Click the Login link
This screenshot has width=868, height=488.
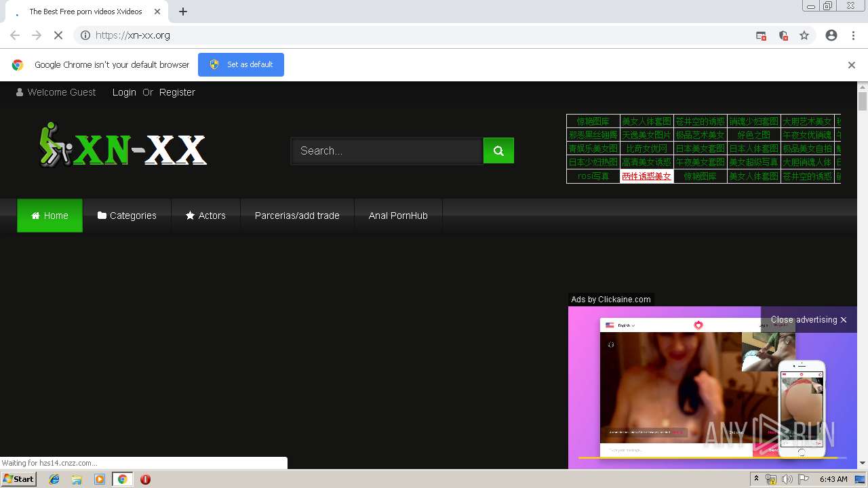[x=124, y=92]
